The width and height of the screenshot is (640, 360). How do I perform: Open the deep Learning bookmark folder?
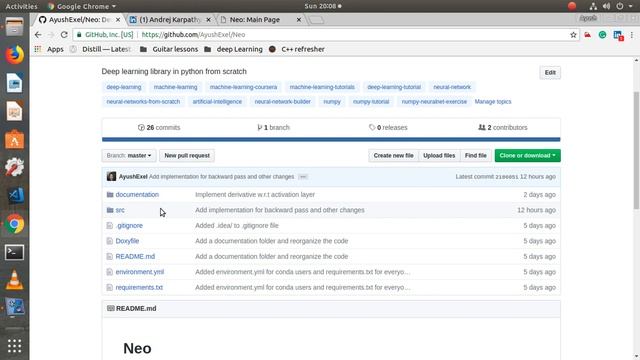(233, 49)
